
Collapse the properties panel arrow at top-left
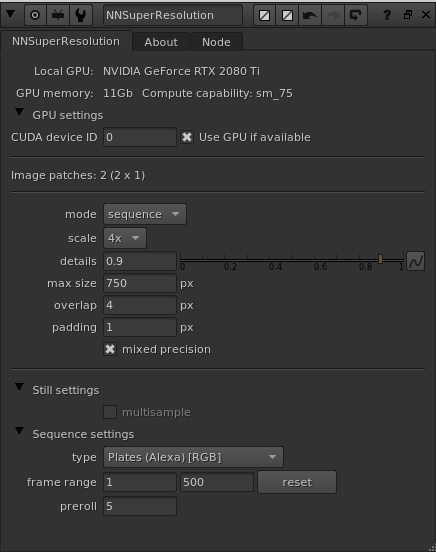point(11,14)
